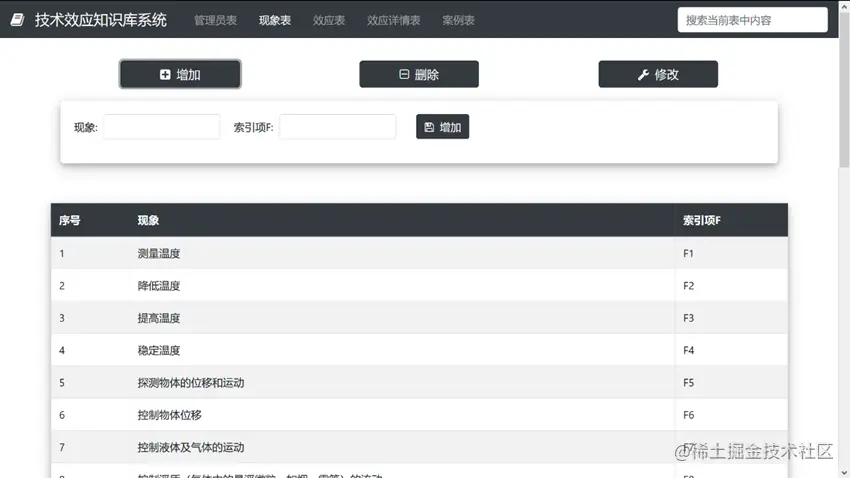Select the 删除 mode button

tap(419, 74)
